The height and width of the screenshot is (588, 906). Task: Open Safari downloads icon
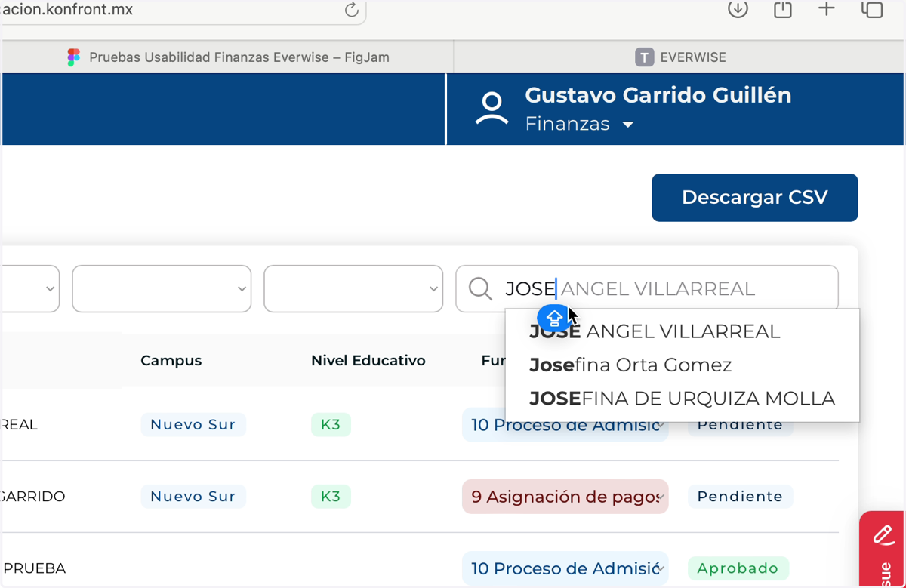coord(738,9)
